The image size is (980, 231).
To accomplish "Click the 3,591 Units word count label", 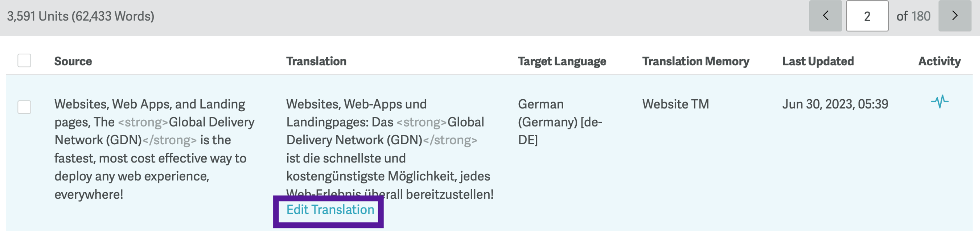I will pyautogui.click(x=81, y=16).
